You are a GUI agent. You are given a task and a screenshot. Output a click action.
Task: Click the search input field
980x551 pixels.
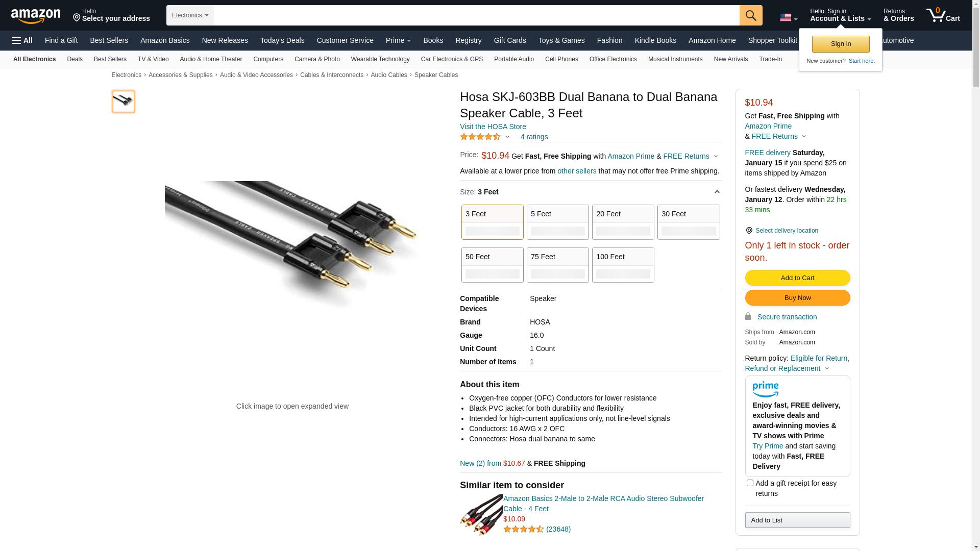pos(476,15)
